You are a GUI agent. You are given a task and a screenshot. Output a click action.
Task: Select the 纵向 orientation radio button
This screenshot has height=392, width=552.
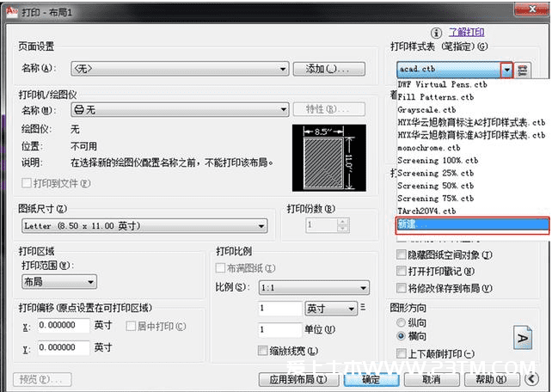(401, 322)
